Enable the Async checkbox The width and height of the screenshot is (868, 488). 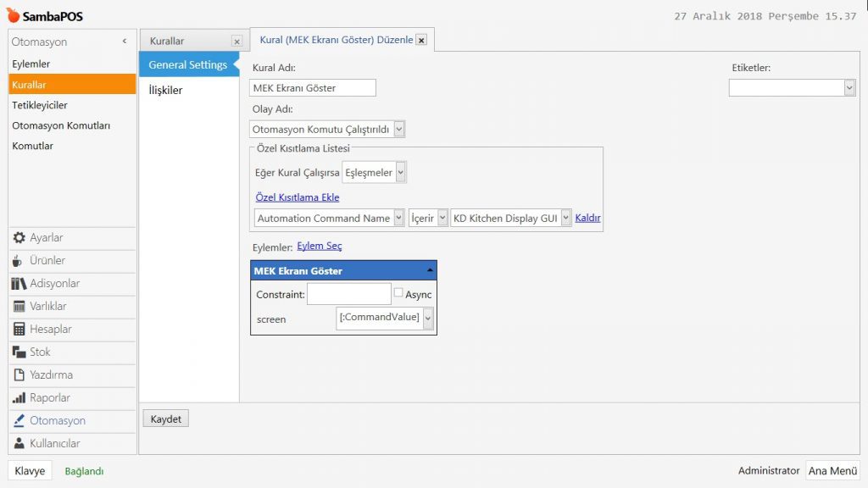click(398, 293)
